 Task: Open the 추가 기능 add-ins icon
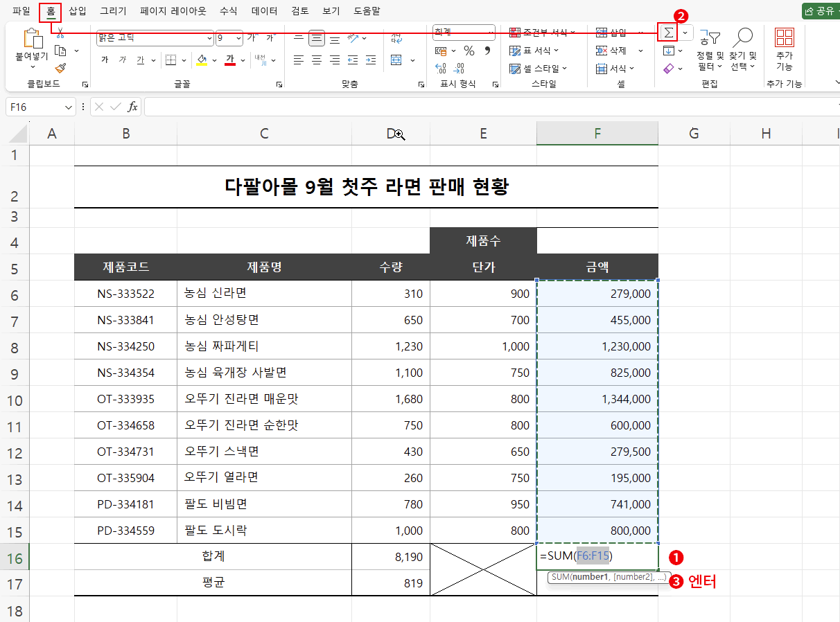(x=785, y=37)
